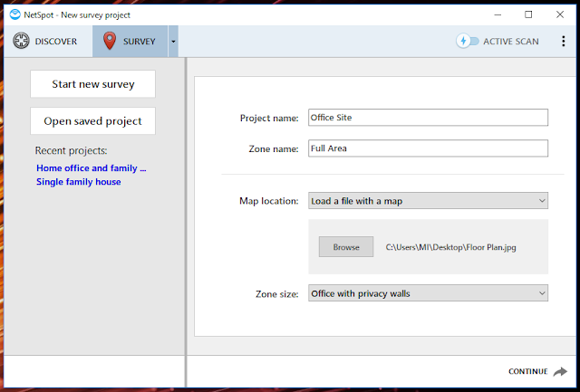580x392 pixels.
Task: Expand the Survey tab dropdown arrow
Action: [173, 42]
